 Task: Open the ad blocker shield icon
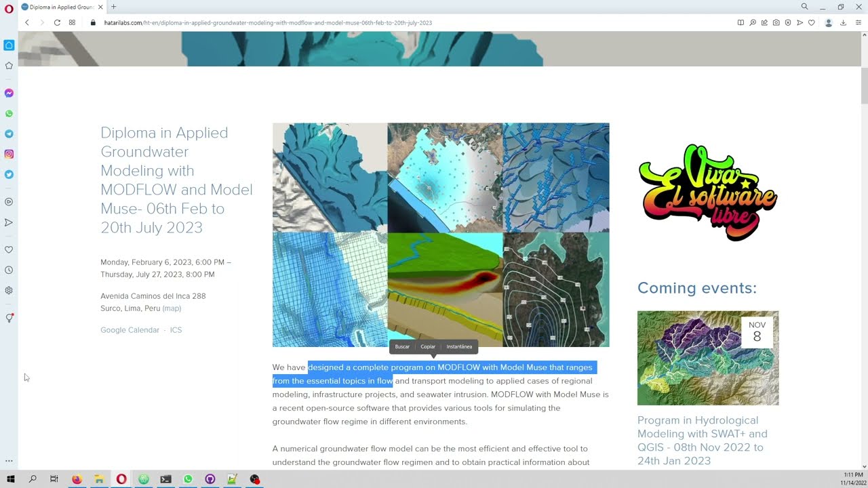coord(788,22)
